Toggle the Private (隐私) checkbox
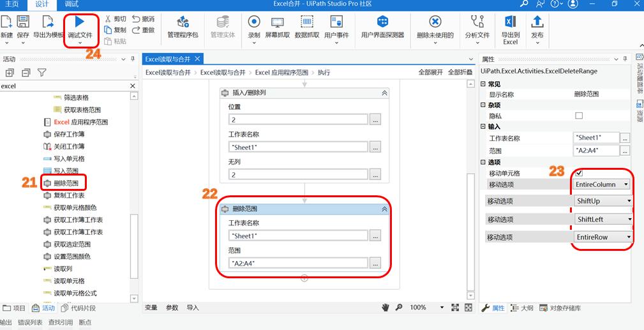 coord(579,116)
